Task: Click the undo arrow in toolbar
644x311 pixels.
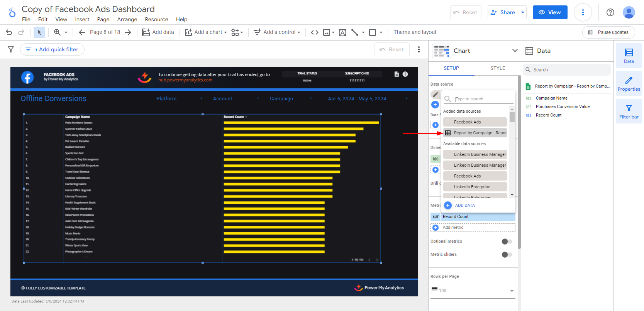Action: pos(9,32)
